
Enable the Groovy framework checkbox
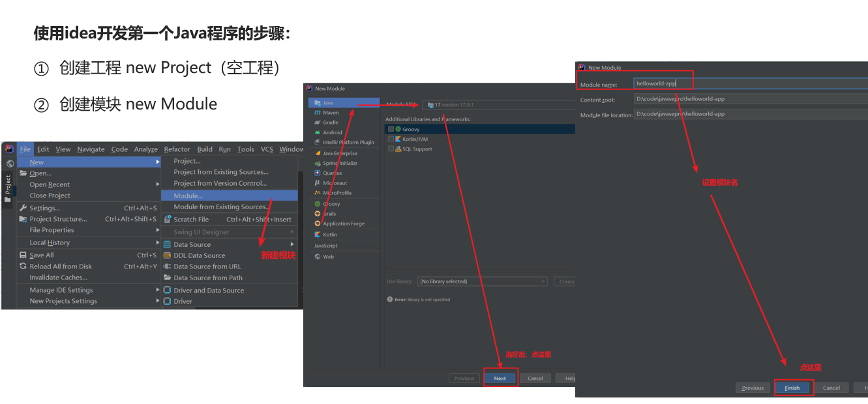(x=391, y=129)
